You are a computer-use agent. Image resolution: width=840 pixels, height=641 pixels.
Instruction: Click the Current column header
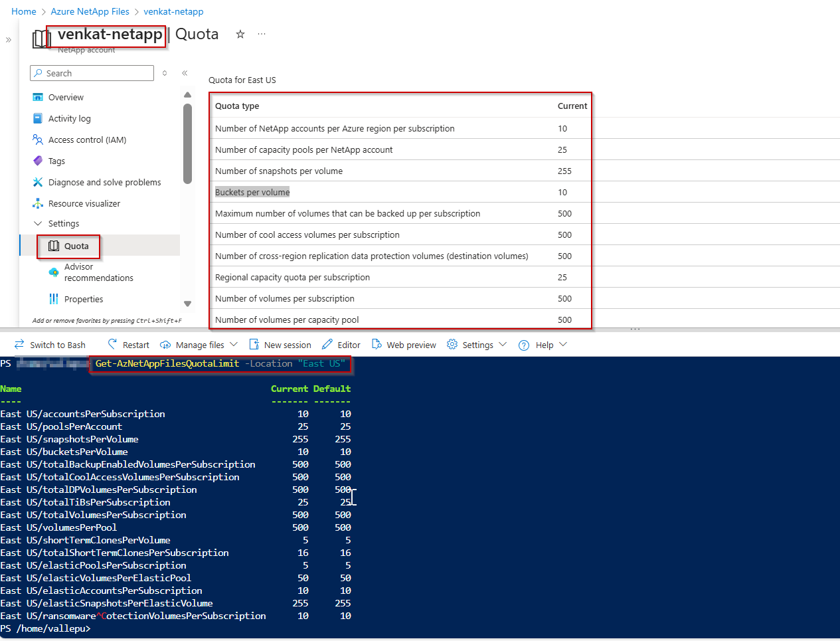point(572,106)
